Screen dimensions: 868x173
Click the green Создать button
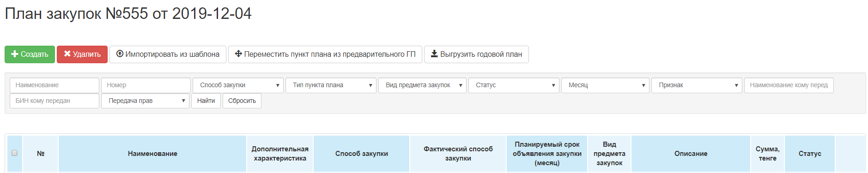[x=30, y=54]
